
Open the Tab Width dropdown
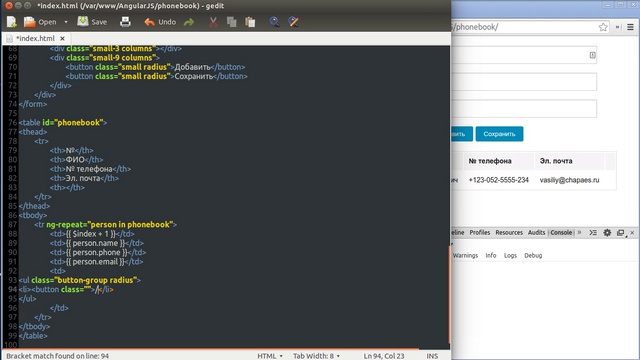316,356
